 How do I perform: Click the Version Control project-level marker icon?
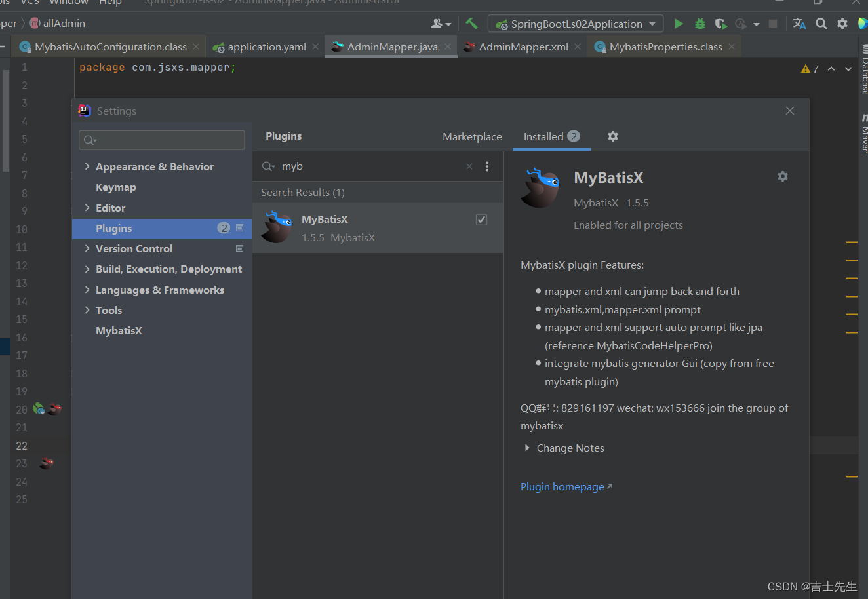click(x=239, y=248)
